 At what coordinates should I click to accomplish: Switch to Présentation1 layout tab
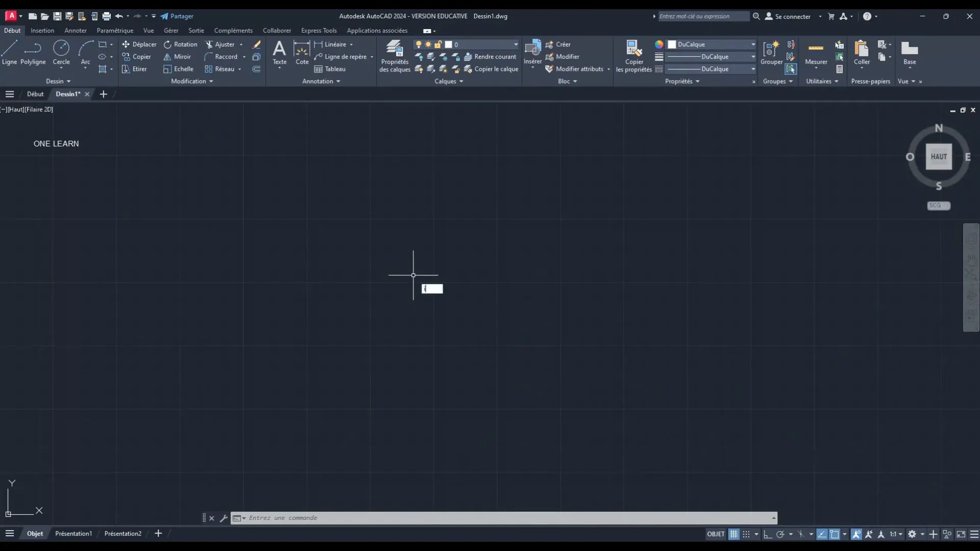[73, 534]
